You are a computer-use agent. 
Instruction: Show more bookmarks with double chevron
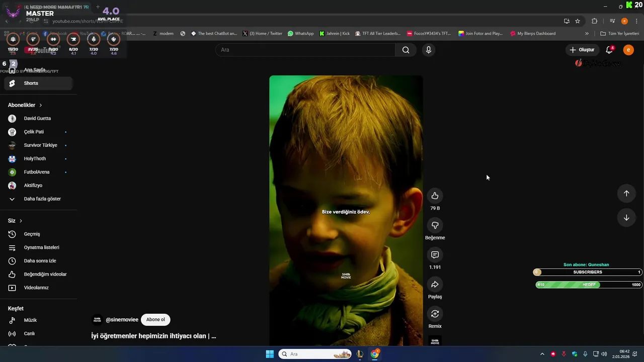587,34
